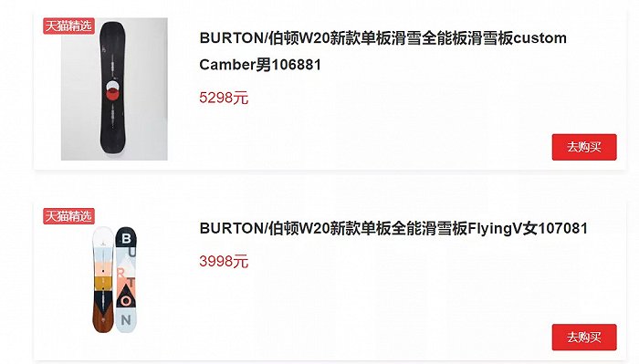Open the custom Camber男106881 product title
The height and width of the screenshot is (364, 639).
[382, 51]
